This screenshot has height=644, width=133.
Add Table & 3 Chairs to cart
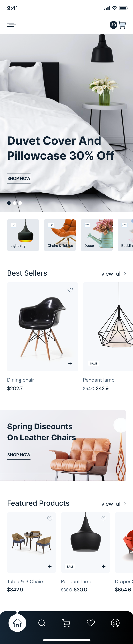(x=50, y=566)
